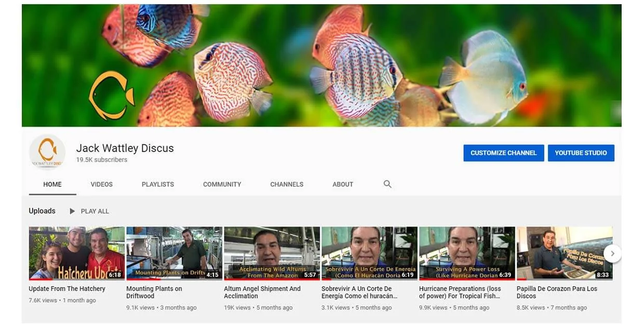Click the 6:18 duration badge

(115, 275)
